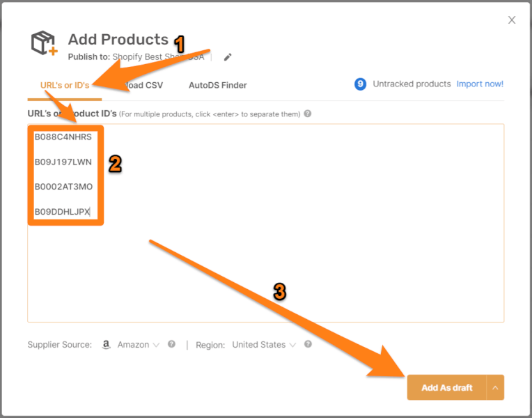Open the United States region dropdown
Viewport: 532px width, 418px height.
pos(264,345)
